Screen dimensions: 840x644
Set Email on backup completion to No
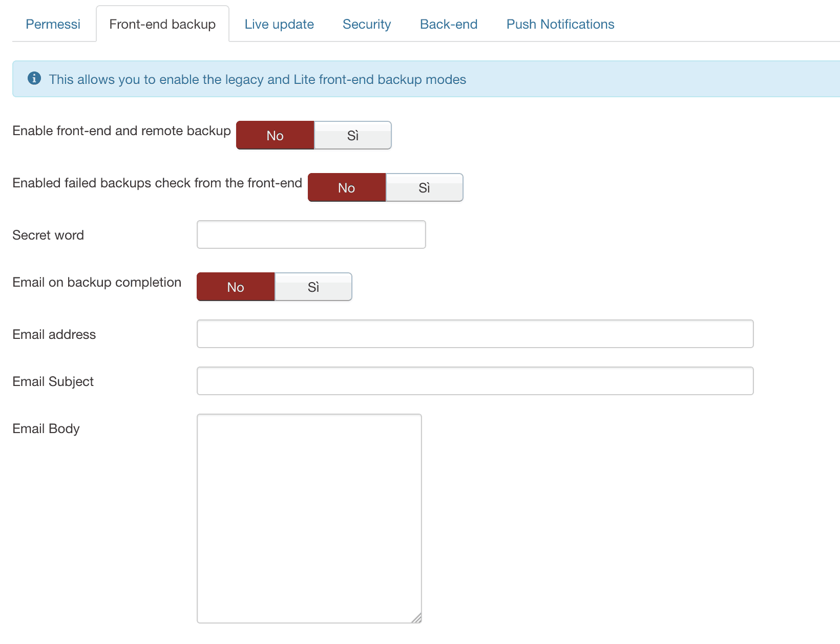(236, 287)
